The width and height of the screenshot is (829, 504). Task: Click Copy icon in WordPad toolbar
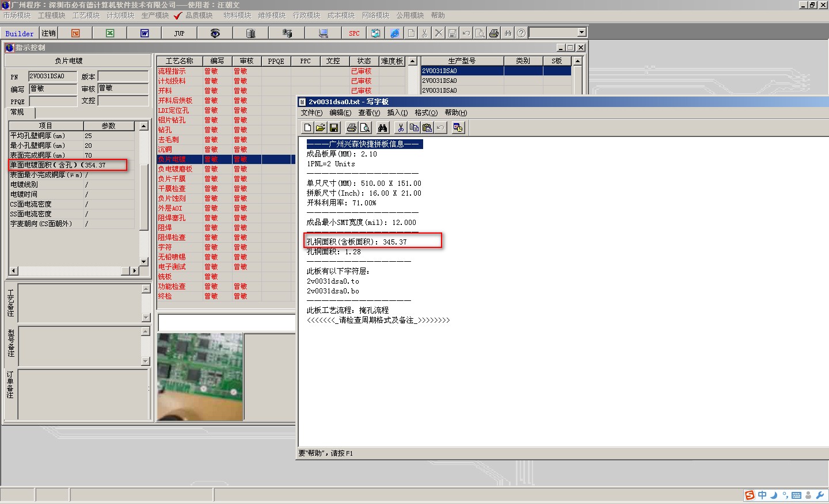(x=414, y=128)
